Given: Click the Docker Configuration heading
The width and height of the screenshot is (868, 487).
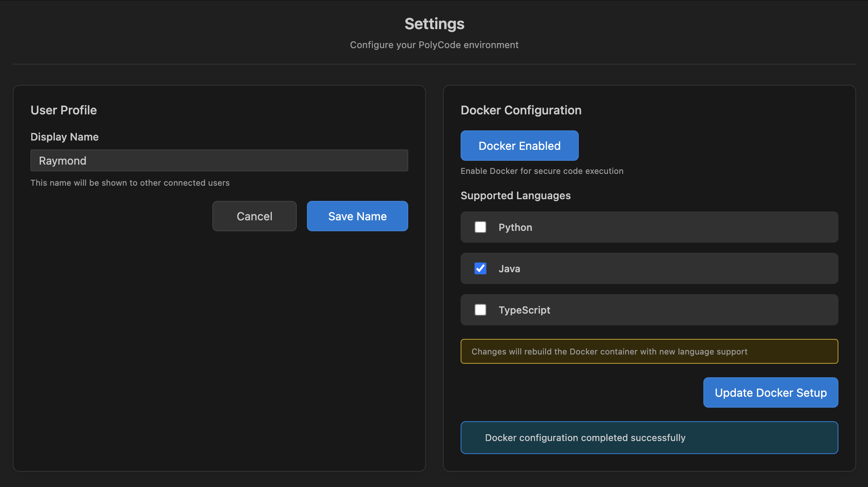Looking at the screenshot, I should (521, 110).
